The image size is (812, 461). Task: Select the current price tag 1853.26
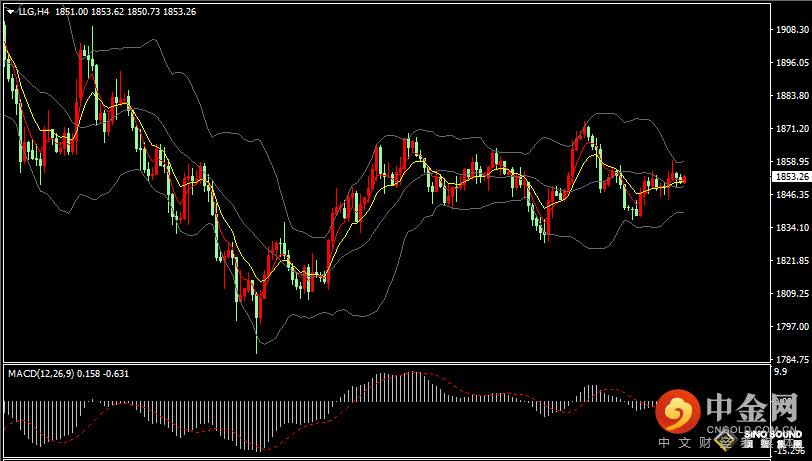coord(791,177)
